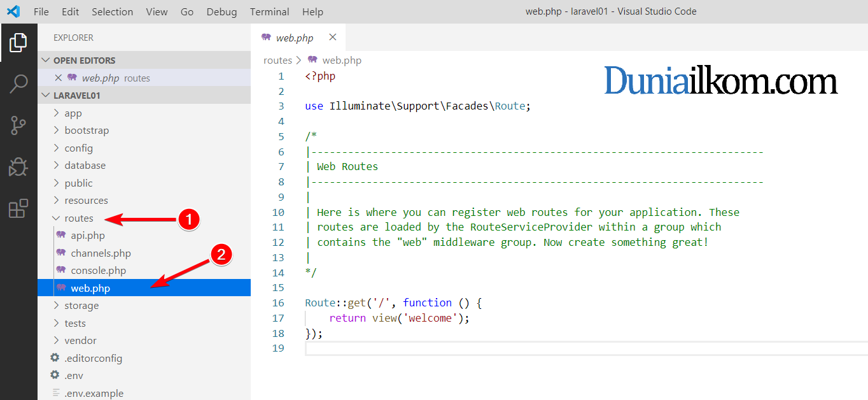
Task: Expand the config folder
Action: [x=144, y=148]
